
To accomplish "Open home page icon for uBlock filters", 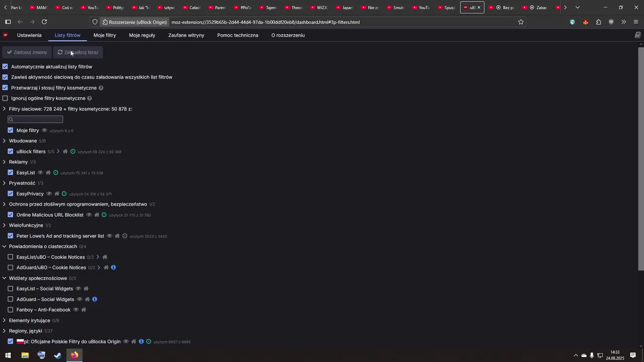I will click(65, 152).
